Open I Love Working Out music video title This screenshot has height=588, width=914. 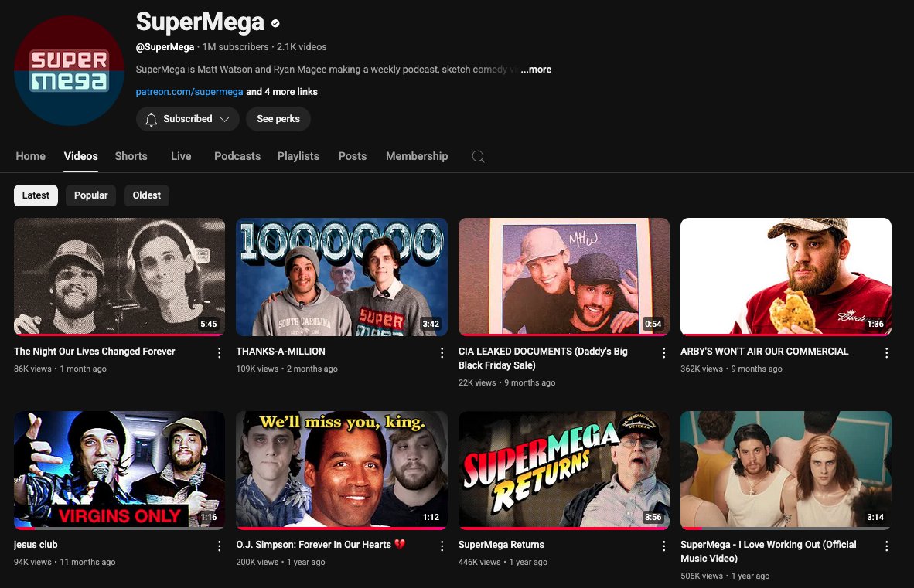click(769, 552)
